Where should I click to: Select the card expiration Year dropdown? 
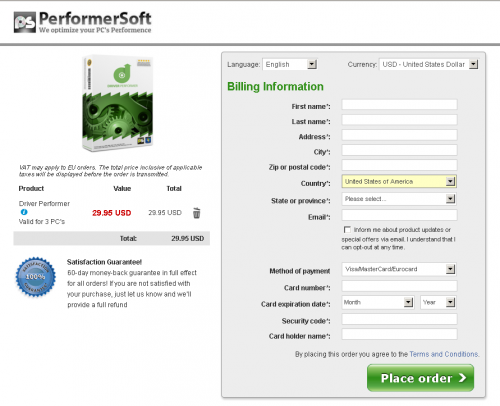click(x=438, y=302)
